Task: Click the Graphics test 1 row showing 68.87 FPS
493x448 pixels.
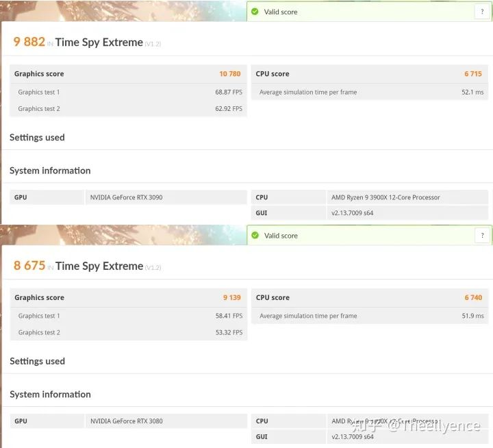Action: (129, 92)
